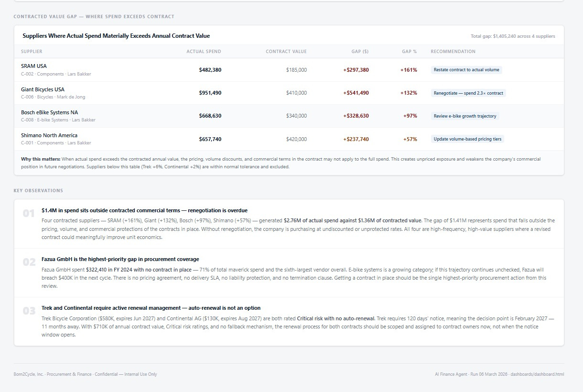This screenshot has height=392, width=583.
Task: Click observation 03 heading about Trek and Continental
Action: [151, 308]
